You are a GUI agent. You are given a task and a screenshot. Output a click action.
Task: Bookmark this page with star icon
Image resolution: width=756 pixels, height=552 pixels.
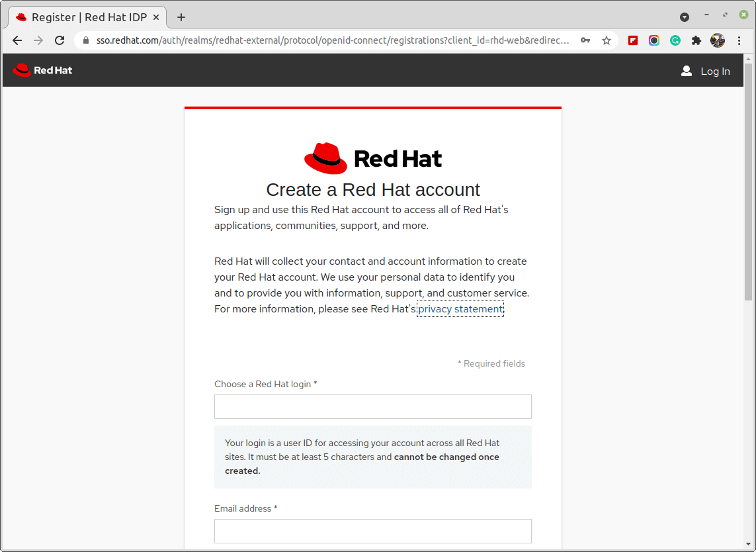607,40
